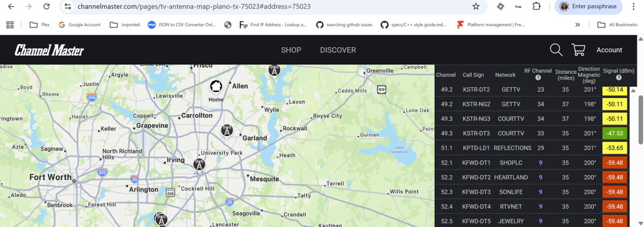The height and width of the screenshot is (227, 644).
Task: Expand hidden bookmarks chevron
Action: coord(577,25)
